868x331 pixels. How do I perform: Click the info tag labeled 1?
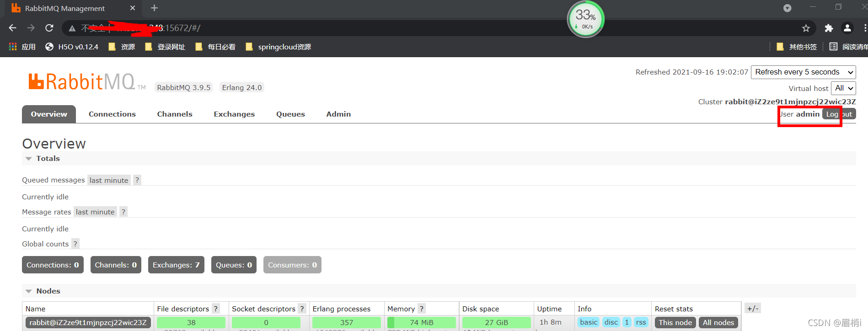tap(627, 322)
